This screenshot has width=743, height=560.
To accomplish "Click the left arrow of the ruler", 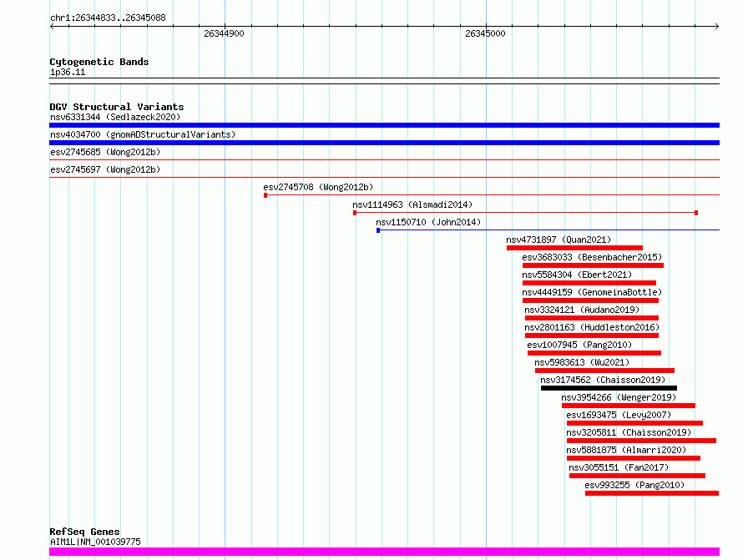I will [x=52, y=26].
